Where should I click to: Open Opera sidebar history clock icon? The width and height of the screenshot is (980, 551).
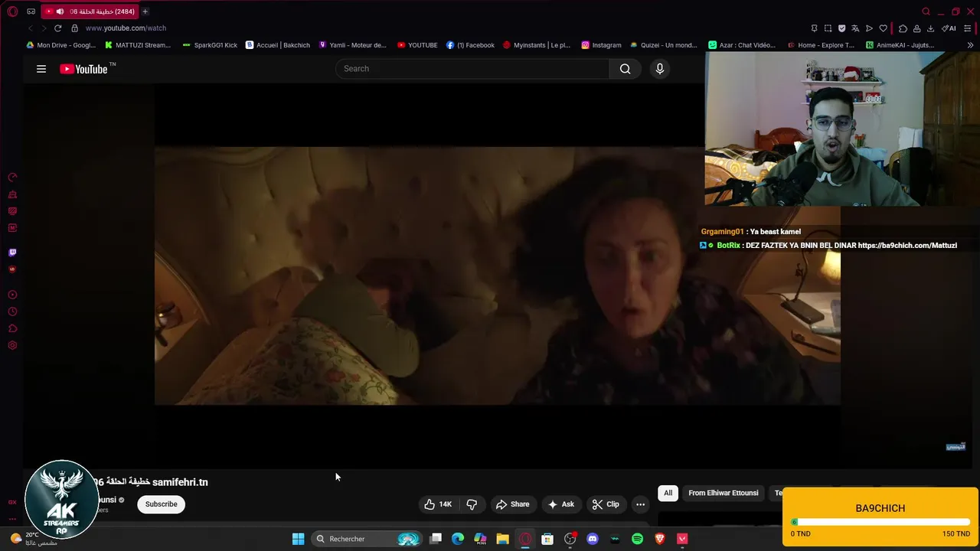[12, 311]
